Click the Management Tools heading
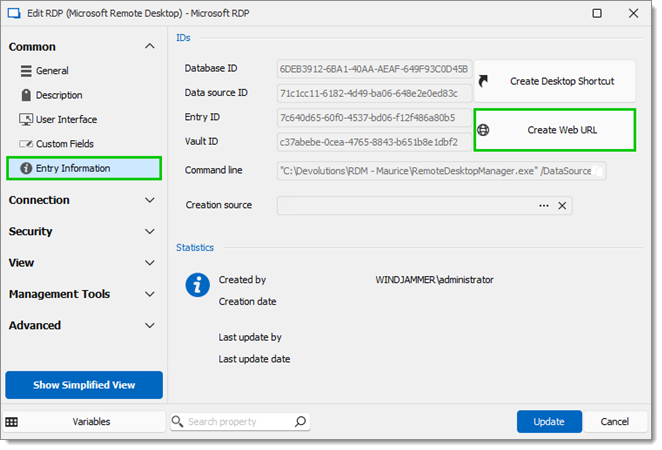 [59, 294]
